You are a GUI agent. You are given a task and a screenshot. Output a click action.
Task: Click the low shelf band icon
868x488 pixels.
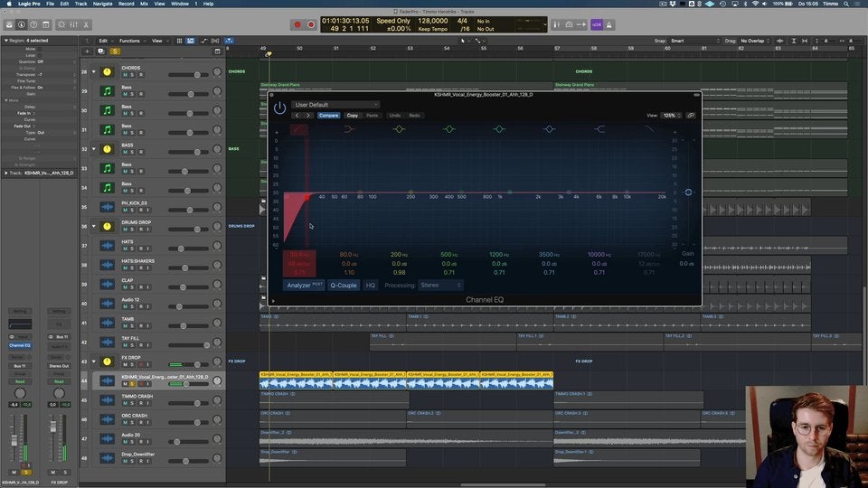[348, 129]
